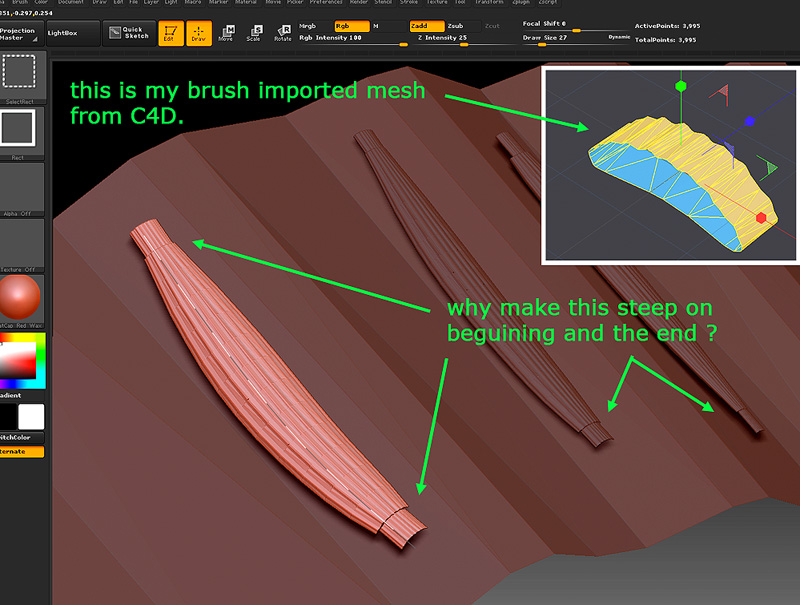Open Material menu
Image resolution: width=800 pixels, height=605 pixels.
[x=245, y=3]
